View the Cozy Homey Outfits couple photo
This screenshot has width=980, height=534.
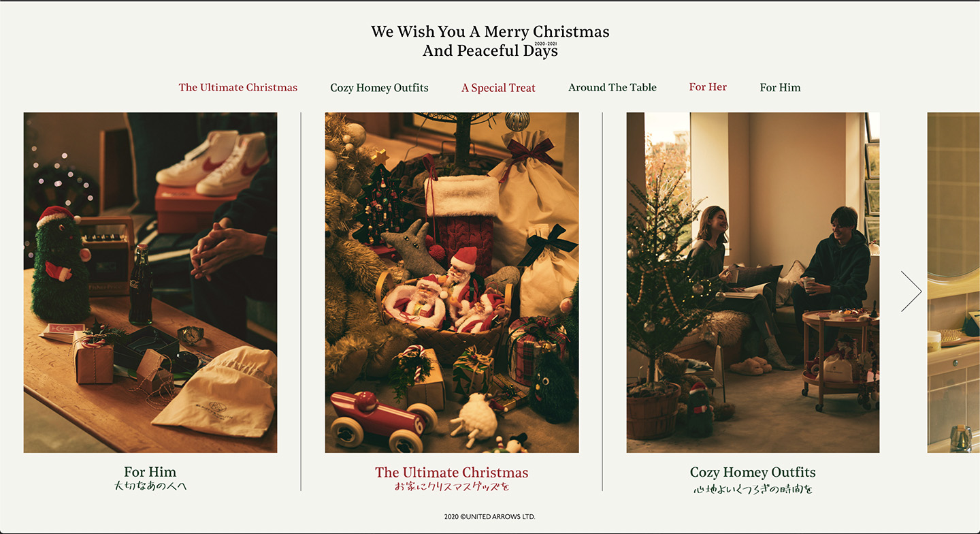[753, 283]
